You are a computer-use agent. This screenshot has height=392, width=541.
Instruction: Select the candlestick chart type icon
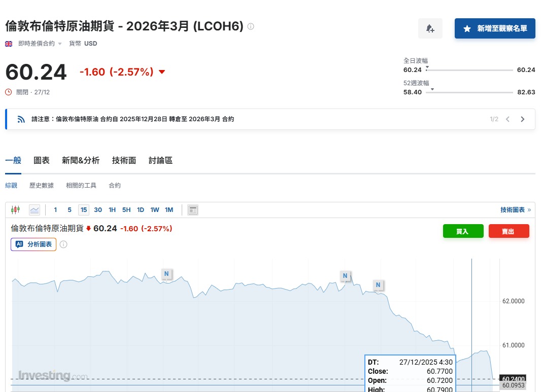15,209
